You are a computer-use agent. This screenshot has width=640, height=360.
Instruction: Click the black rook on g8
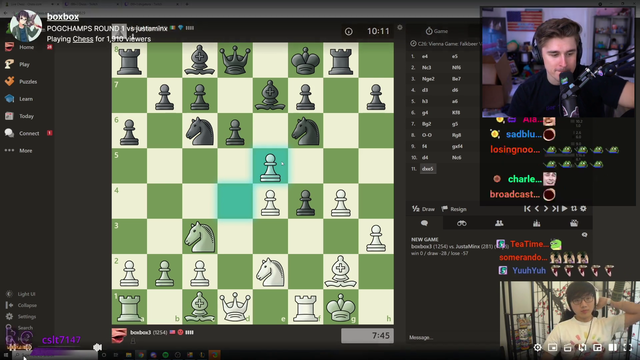[x=340, y=60]
